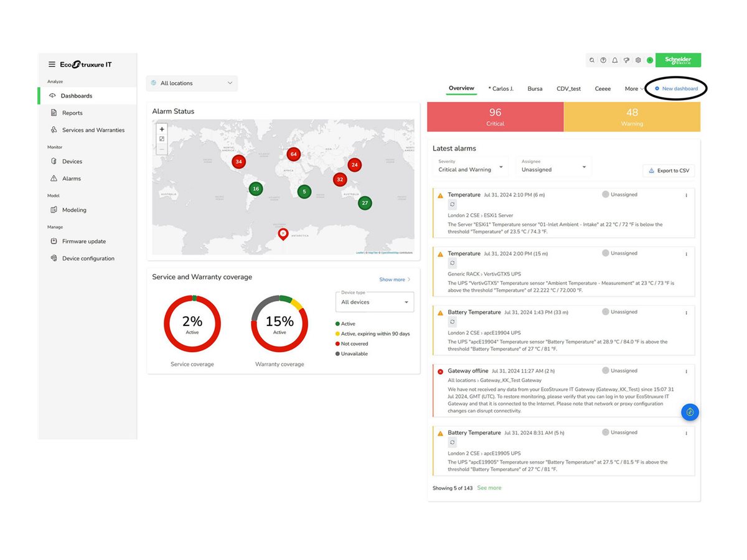Image resolution: width=747 pixels, height=560 pixels.
Task: Click the red 96 Critical tile
Action: [495, 116]
